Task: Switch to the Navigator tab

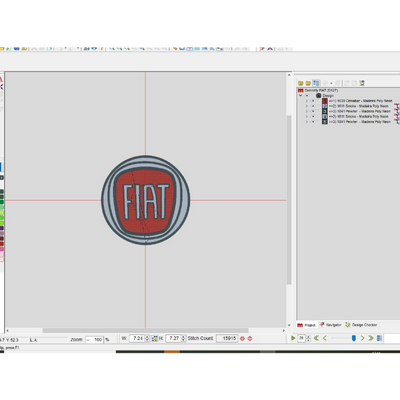Action: (331, 325)
